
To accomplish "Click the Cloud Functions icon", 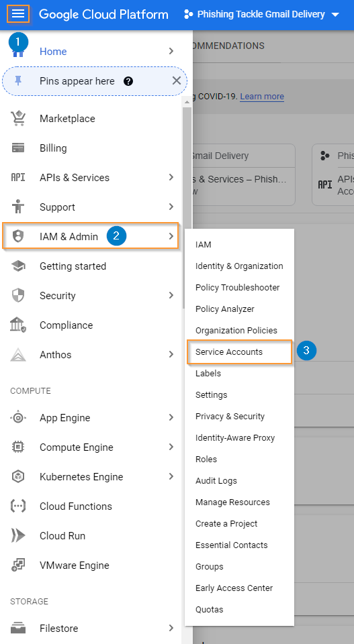I will pyautogui.click(x=18, y=506).
